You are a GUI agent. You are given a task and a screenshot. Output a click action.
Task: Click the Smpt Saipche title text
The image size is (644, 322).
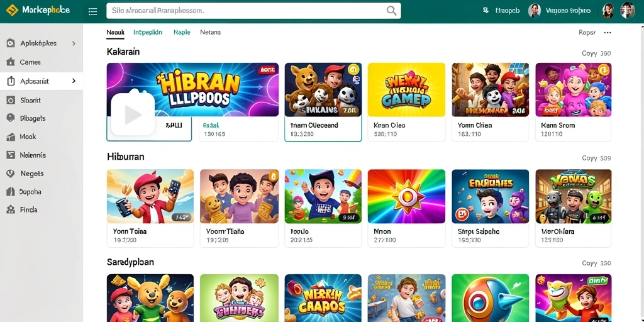[479, 231]
